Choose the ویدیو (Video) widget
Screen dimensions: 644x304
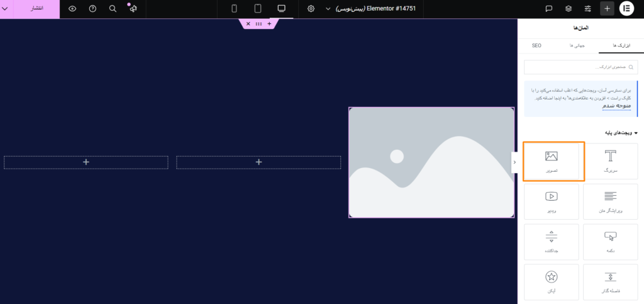tap(551, 201)
